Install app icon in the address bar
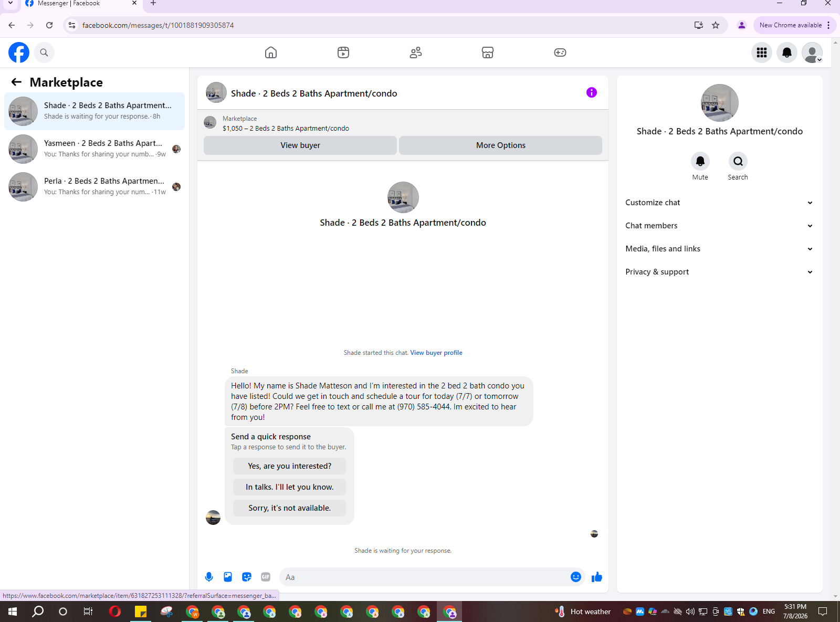This screenshot has height=622, width=840. (699, 25)
